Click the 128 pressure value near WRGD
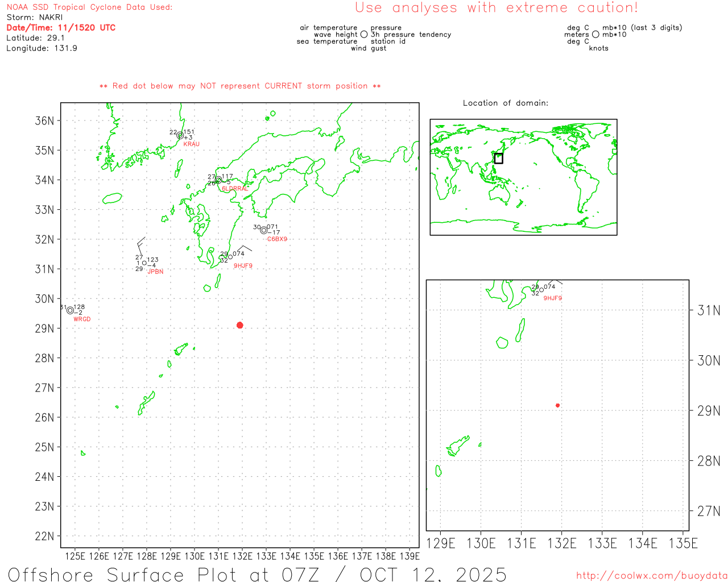 [79, 307]
